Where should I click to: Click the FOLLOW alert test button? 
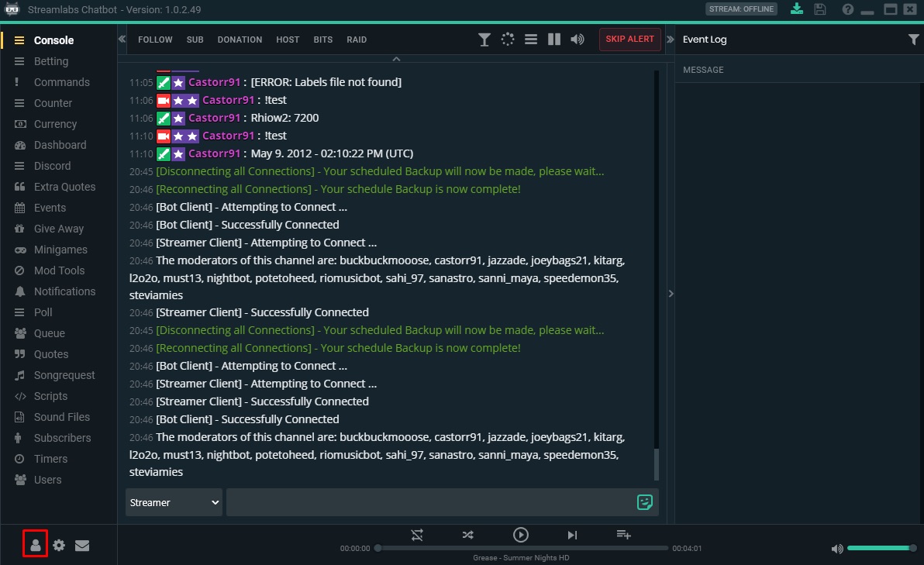pos(154,40)
